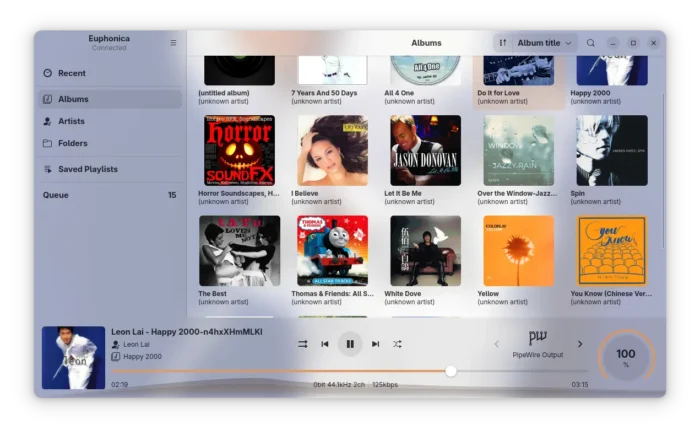Click the PipeWire output logo
The height and width of the screenshot is (435, 700).
[x=538, y=338]
